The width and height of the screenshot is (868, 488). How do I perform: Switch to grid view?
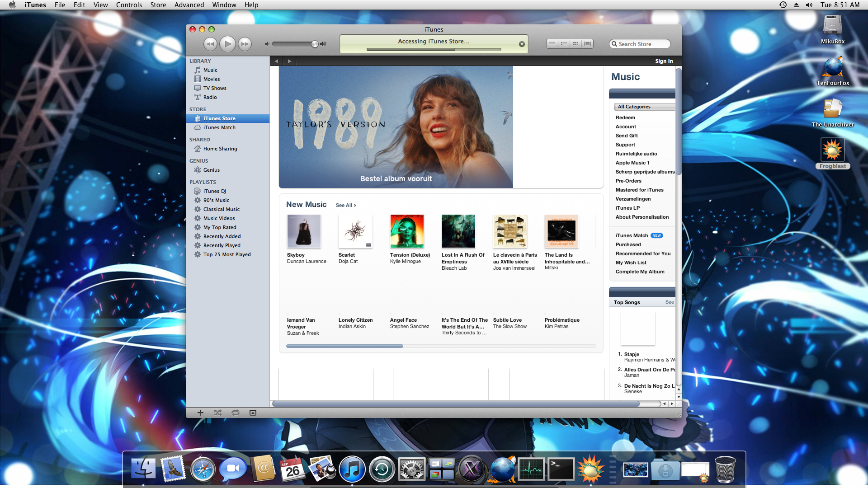(x=576, y=44)
